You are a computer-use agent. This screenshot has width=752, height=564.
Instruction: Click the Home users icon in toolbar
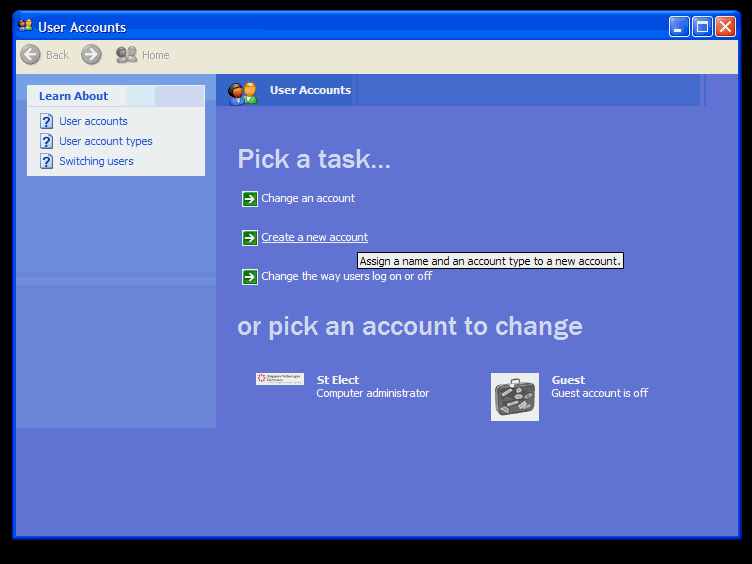pyautogui.click(x=127, y=55)
